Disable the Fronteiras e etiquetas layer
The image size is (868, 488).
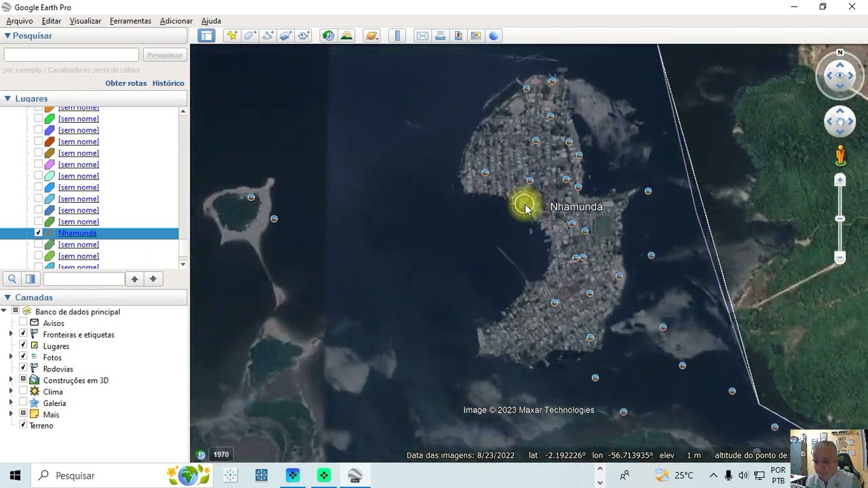(23, 334)
